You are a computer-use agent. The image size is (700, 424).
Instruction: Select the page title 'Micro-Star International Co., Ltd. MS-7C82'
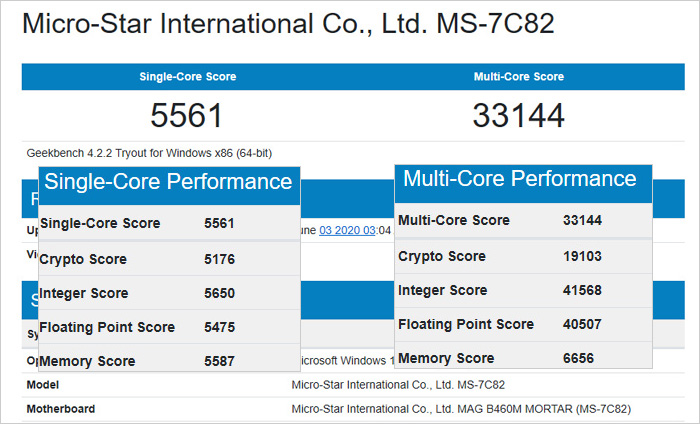pos(288,23)
